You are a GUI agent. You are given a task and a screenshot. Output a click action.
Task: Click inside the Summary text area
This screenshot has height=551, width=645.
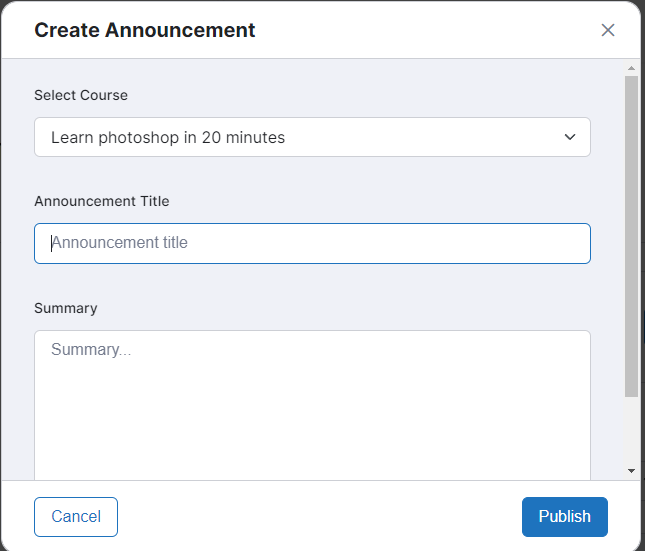point(312,410)
